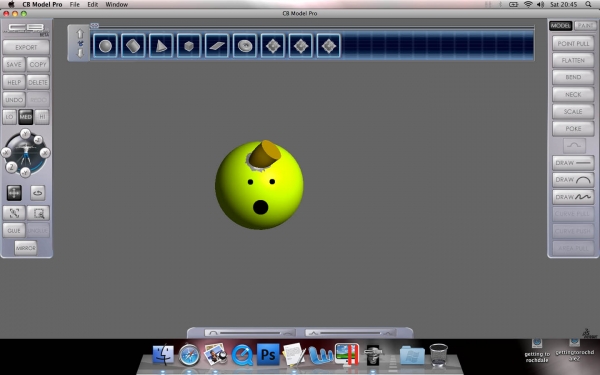This screenshot has height=375, width=600.
Task: Click the zoom region magnifier icon
Action: point(38,213)
